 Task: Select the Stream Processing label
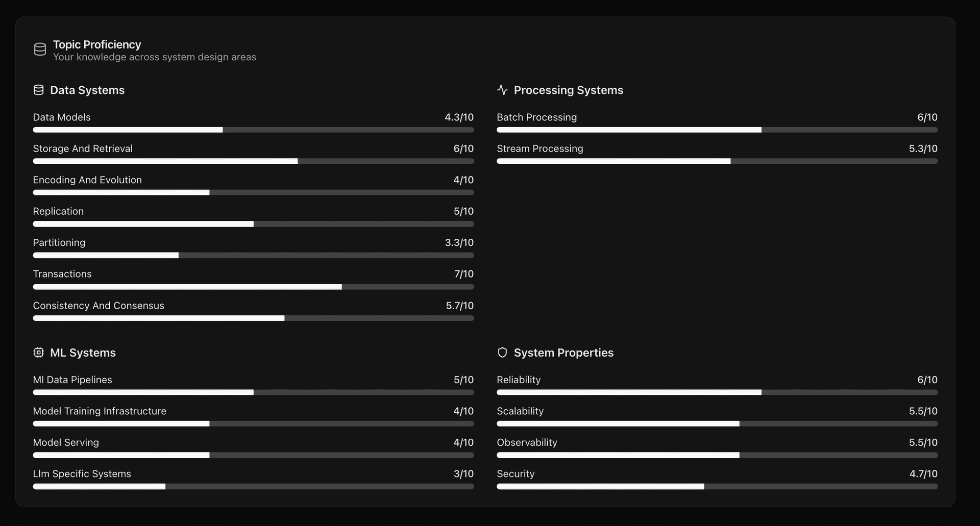tap(540, 148)
